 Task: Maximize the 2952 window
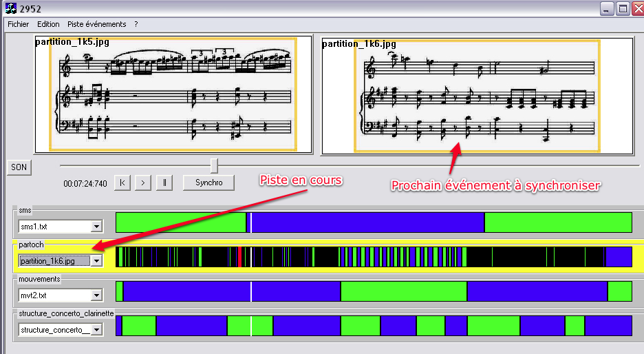click(623, 9)
